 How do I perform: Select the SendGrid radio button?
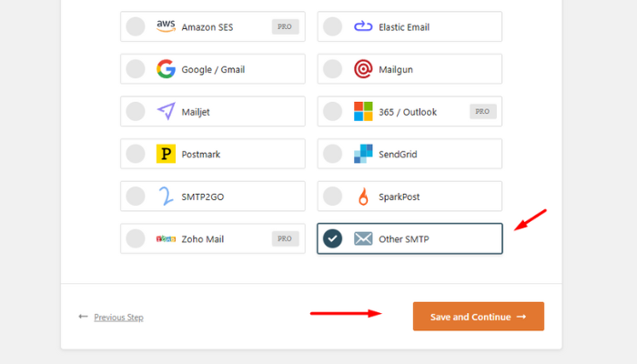pos(333,154)
